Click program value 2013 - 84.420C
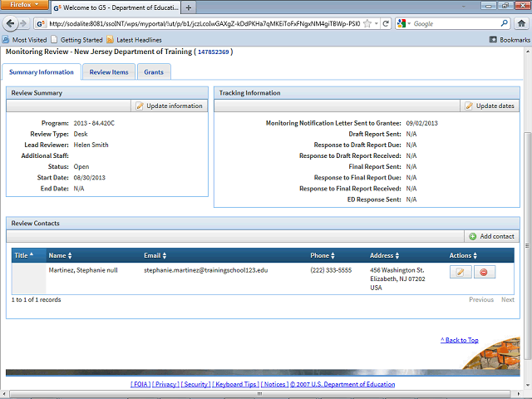 [94, 123]
